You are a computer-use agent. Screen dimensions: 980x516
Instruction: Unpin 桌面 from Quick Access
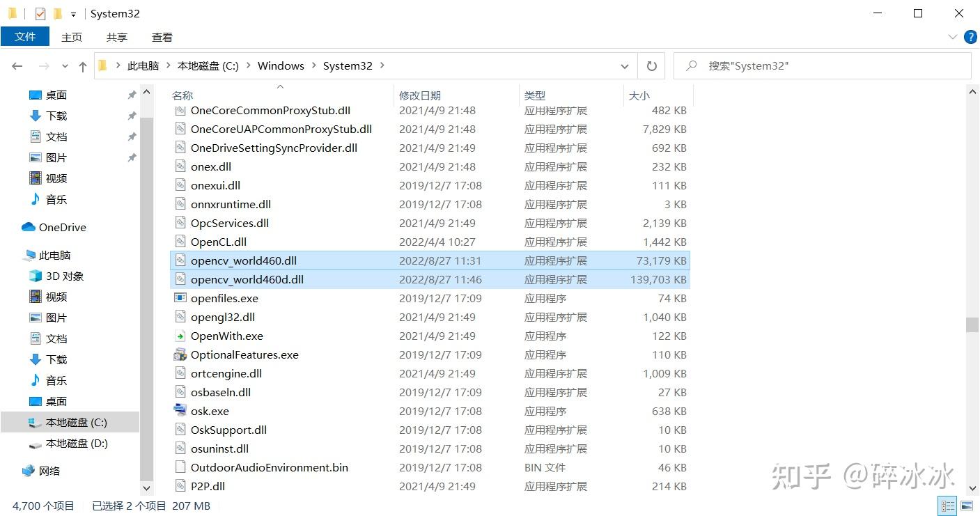[131, 95]
